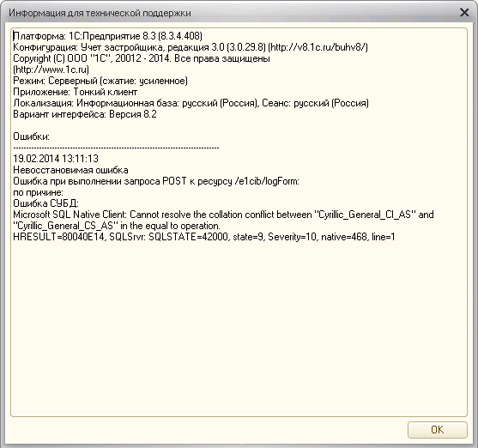Click the HRESULT=80040E14 error code line
The height and width of the screenshot is (448, 478).
point(204,237)
